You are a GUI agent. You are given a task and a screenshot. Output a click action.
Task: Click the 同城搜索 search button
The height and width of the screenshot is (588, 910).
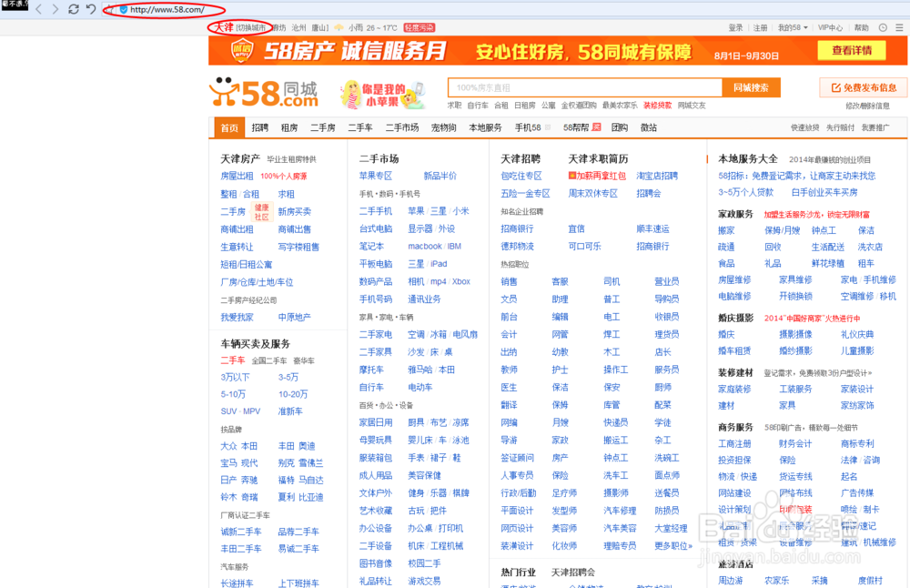pyautogui.click(x=751, y=87)
